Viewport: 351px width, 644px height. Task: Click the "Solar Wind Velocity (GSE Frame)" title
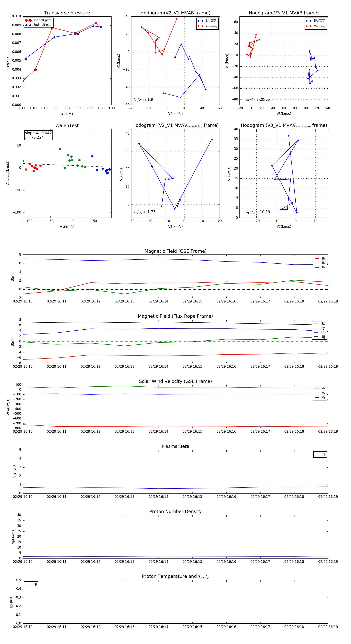click(175, 381)
